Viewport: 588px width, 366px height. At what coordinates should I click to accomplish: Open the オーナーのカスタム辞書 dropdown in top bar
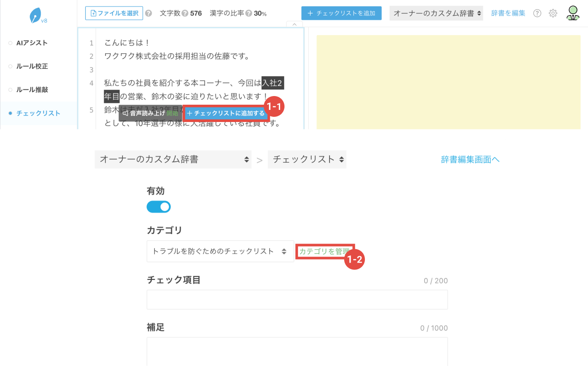coord(436,13)
